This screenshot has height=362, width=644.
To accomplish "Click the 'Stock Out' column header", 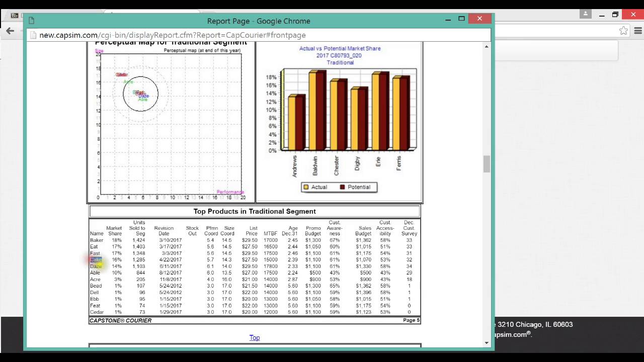I will point(192,231).
